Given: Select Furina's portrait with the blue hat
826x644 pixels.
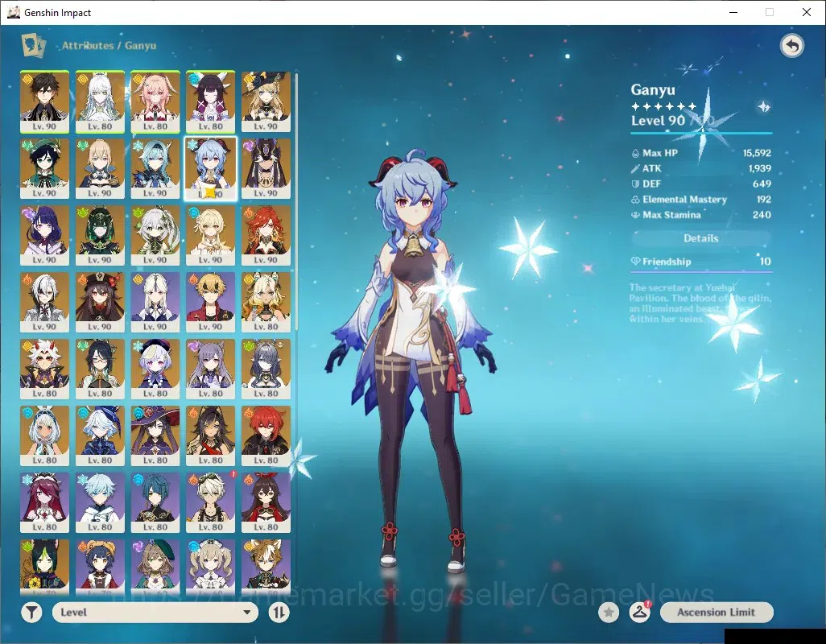Looking at the screenshot, I should (100, 436).
